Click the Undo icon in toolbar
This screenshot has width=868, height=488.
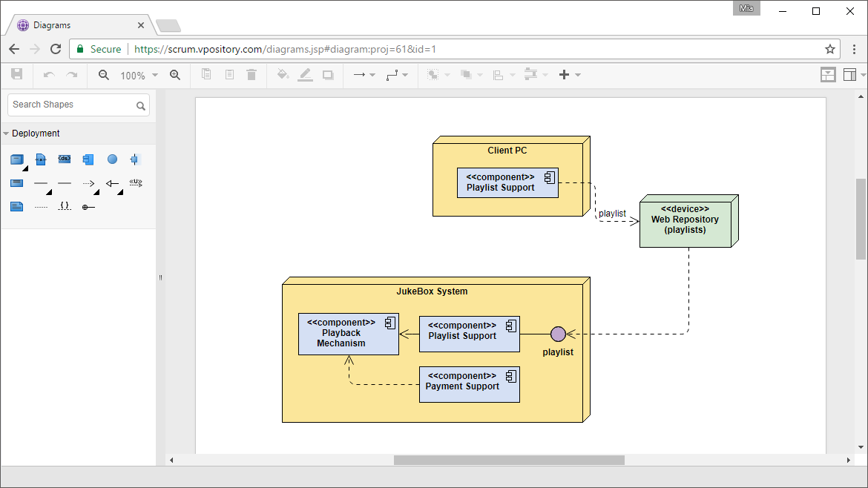pos(49,75)
